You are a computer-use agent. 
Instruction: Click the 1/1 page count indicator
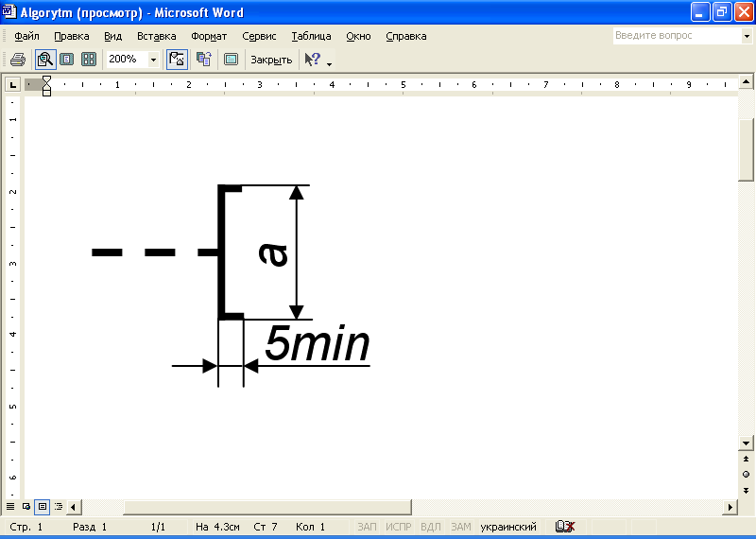click(x=158, y=527)
